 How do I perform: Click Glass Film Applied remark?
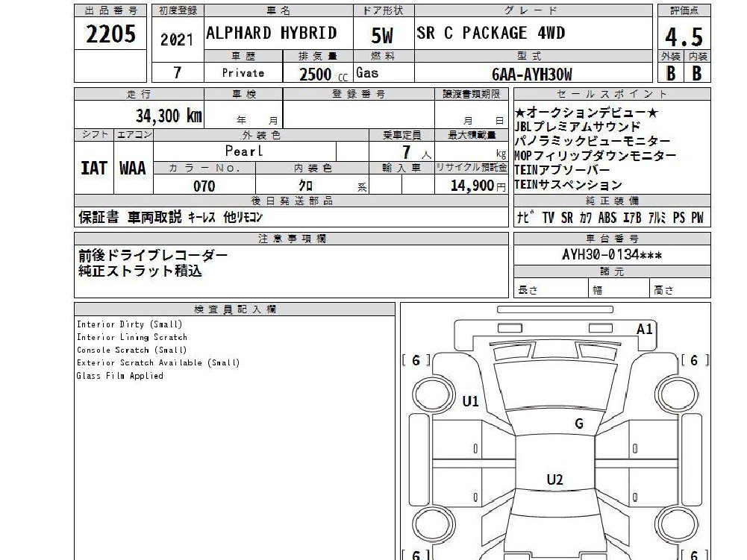coord(120,376)
